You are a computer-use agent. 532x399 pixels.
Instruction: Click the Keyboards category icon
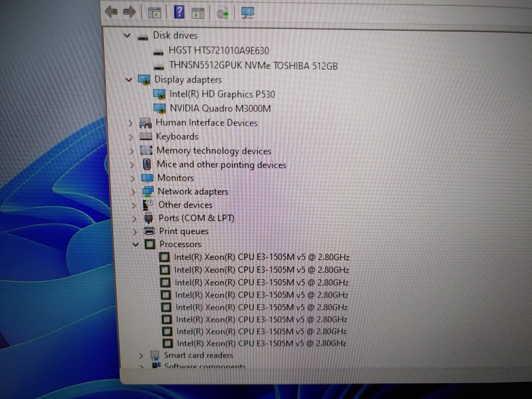click(x=146, y=137)
